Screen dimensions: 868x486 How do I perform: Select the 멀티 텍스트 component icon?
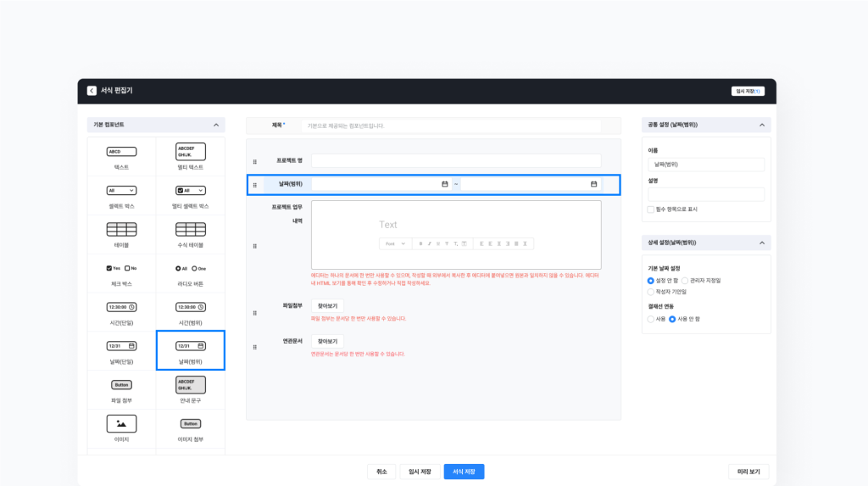pyautogui.click(x=191, y=152)
